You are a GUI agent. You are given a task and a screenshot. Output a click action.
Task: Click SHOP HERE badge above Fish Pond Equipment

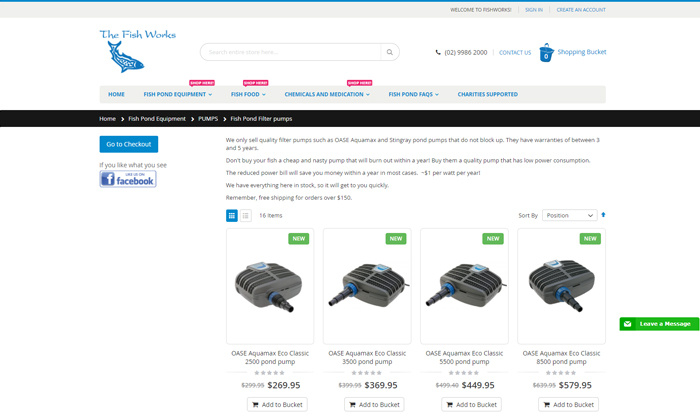(202, 83)
